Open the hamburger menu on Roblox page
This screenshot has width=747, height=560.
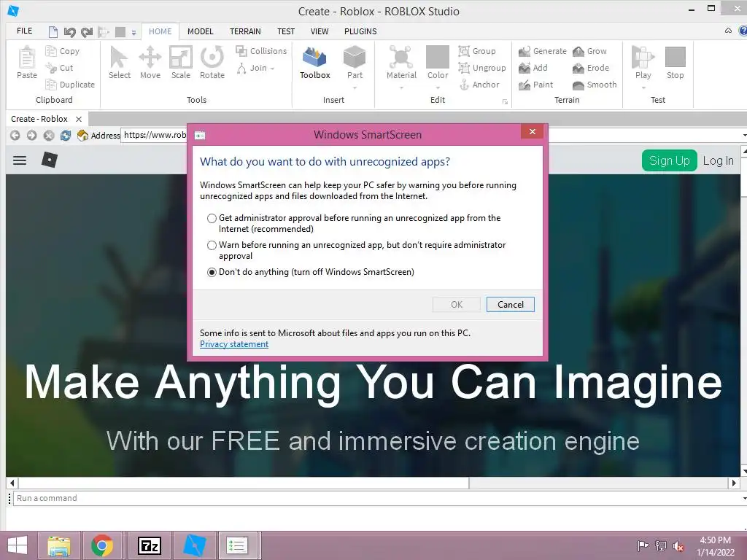click(x=20, y=160)
